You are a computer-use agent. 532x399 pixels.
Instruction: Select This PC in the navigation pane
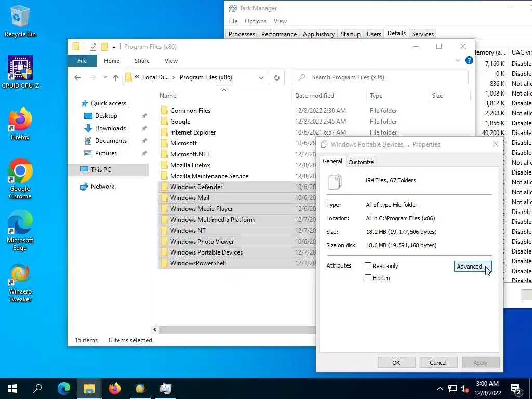pyautogui.click(x=108, y=170)
